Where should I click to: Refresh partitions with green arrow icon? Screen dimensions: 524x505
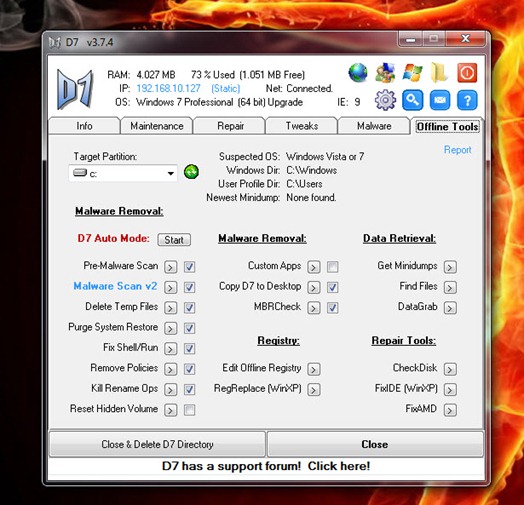(x=191, y=172)
